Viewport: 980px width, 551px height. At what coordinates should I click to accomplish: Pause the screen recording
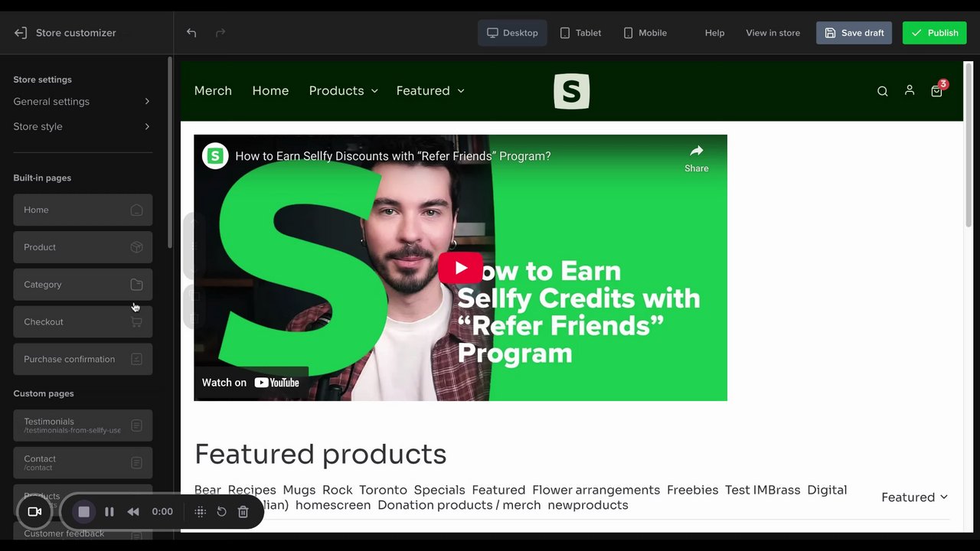[x=109, y=512]
